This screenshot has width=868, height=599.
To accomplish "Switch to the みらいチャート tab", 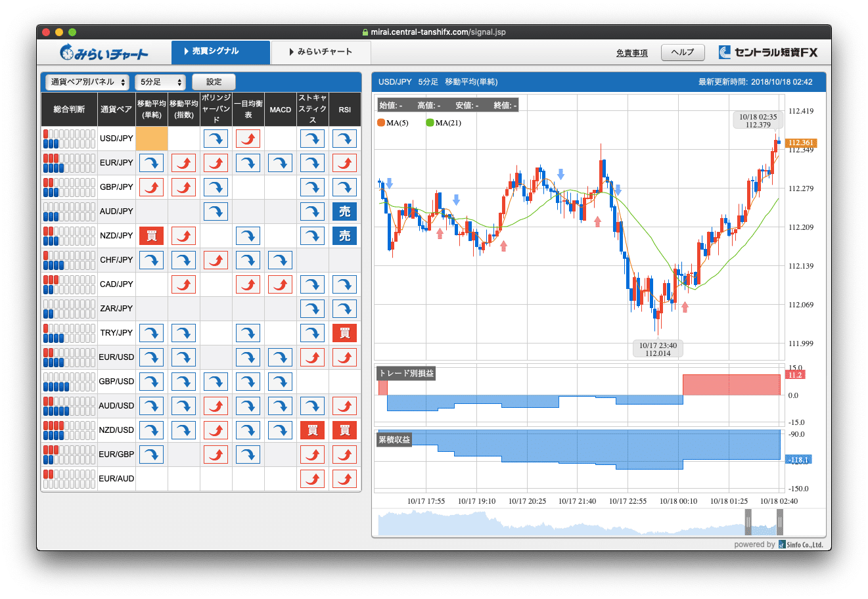I will coord(321,52).
